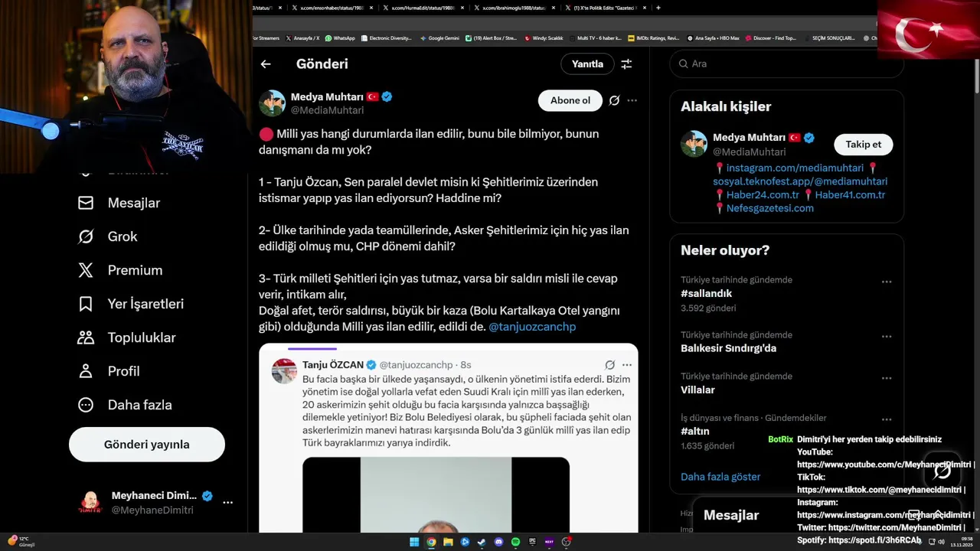
Task: Click the Gönderi yayınla button
Action: pyautogui.click(x=147, y=445)
